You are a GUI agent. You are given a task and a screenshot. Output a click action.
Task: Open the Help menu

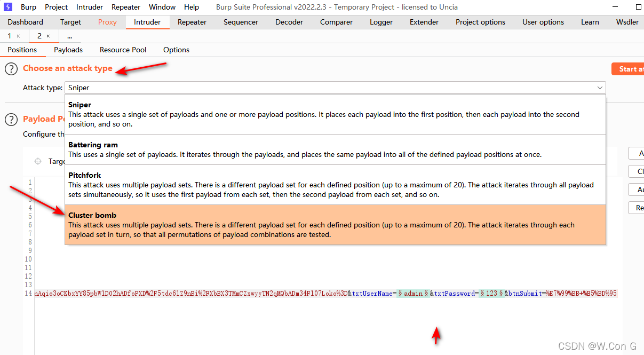(192, 7)
